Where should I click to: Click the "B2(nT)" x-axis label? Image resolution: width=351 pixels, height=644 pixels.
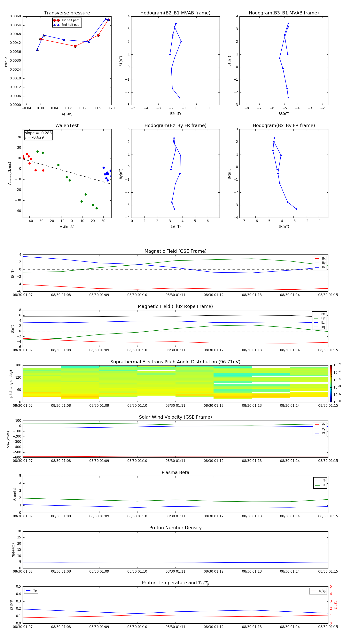point(175,114)
